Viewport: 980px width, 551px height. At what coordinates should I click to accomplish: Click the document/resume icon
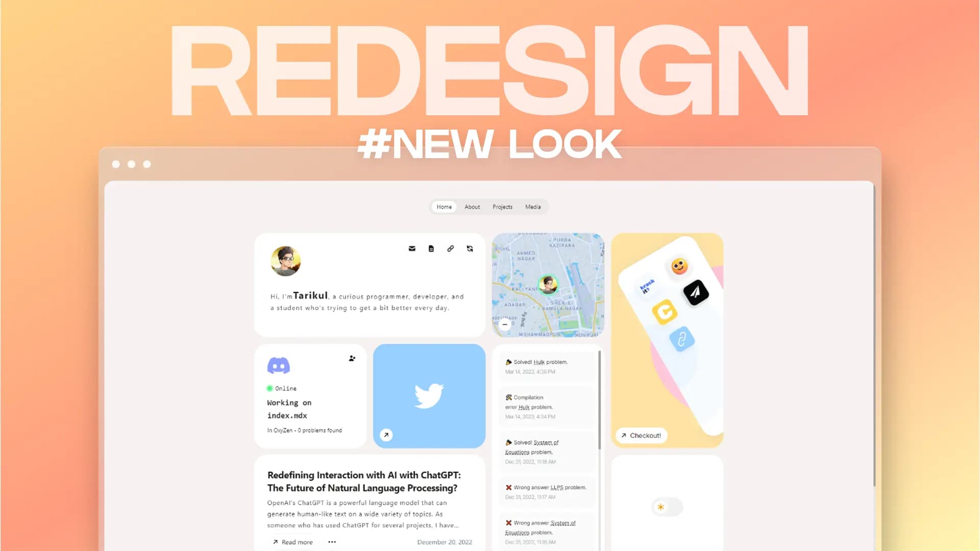pos(431,249)
